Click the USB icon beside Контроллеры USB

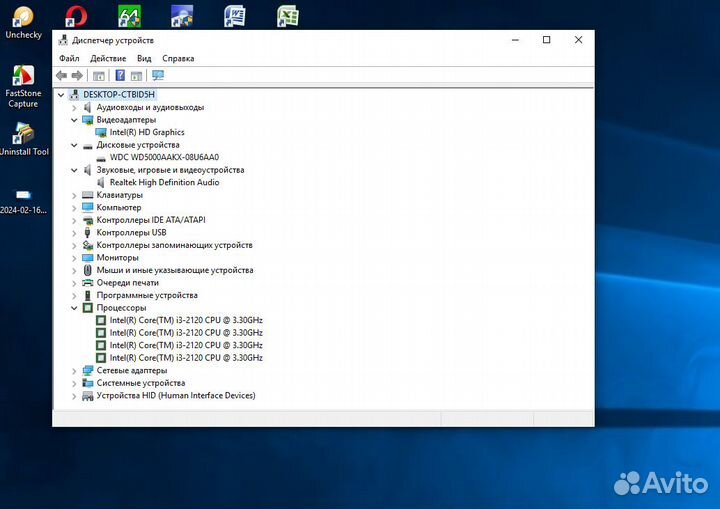pos(87,233)
